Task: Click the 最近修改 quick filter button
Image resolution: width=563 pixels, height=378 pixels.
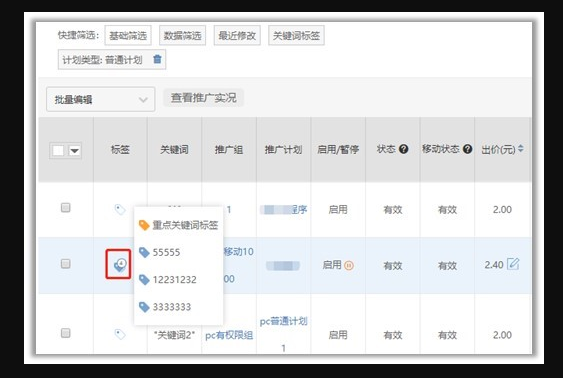Action: click(237, 36)
